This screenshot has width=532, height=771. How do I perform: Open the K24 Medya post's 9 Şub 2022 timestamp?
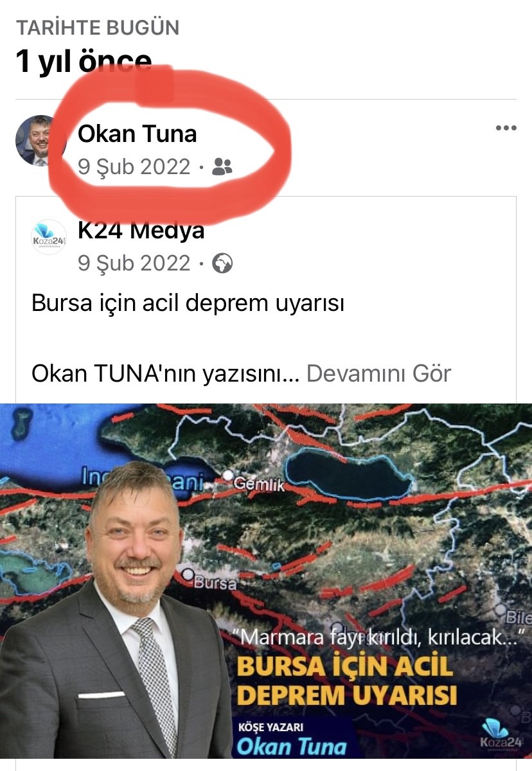pyautogui.click(x=134, y=263)
